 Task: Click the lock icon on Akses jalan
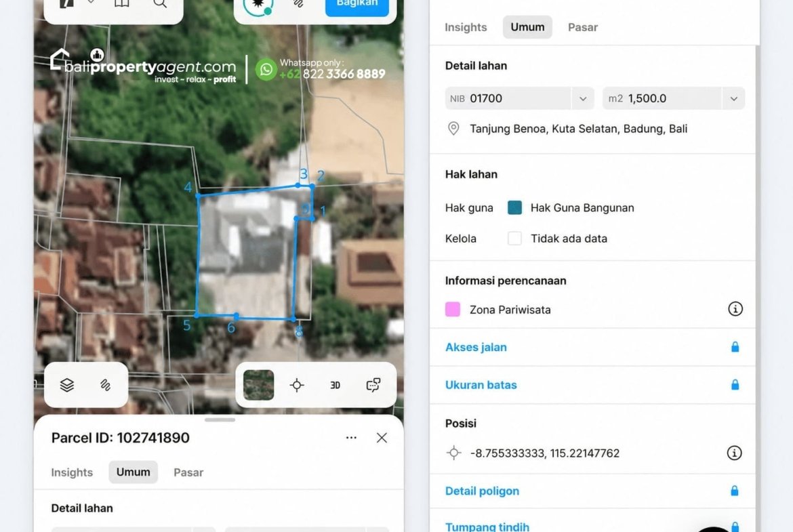pos(735,347)
